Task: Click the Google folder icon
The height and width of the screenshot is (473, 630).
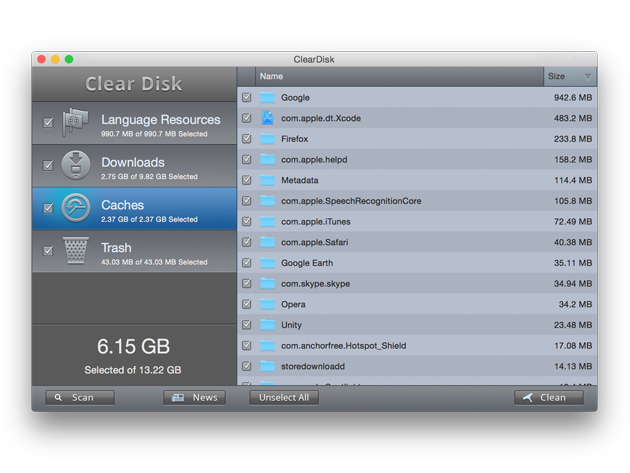Action: [x=267, y=97]
